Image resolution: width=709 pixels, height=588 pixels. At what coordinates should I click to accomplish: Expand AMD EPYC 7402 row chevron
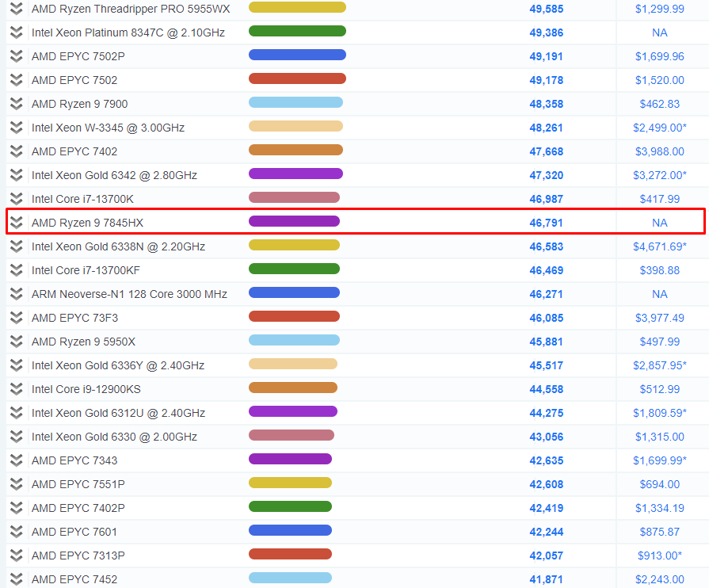click(x=17, y=151)
